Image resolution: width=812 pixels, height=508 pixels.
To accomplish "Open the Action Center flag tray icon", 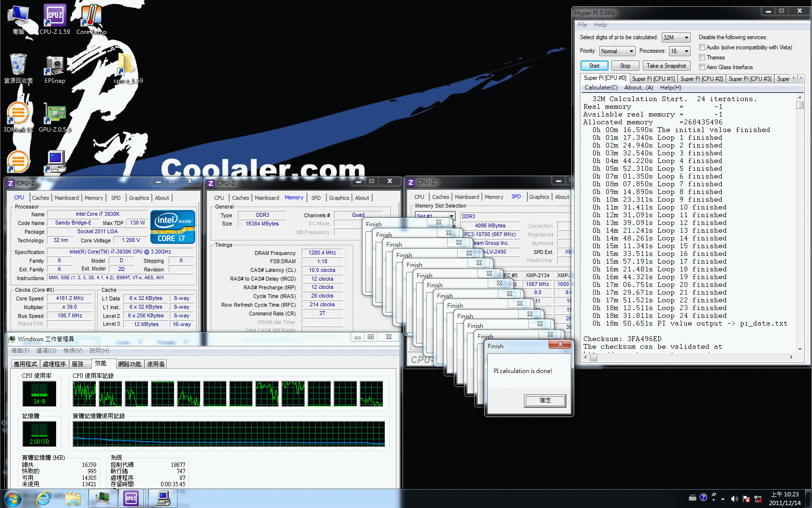I will [x=746, y=499].
